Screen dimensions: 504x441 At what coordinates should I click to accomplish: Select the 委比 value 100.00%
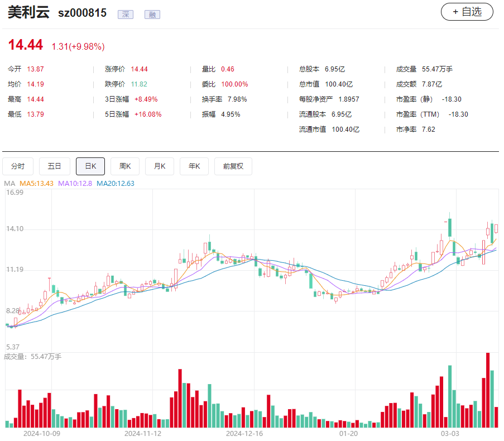tap(234, 84)
